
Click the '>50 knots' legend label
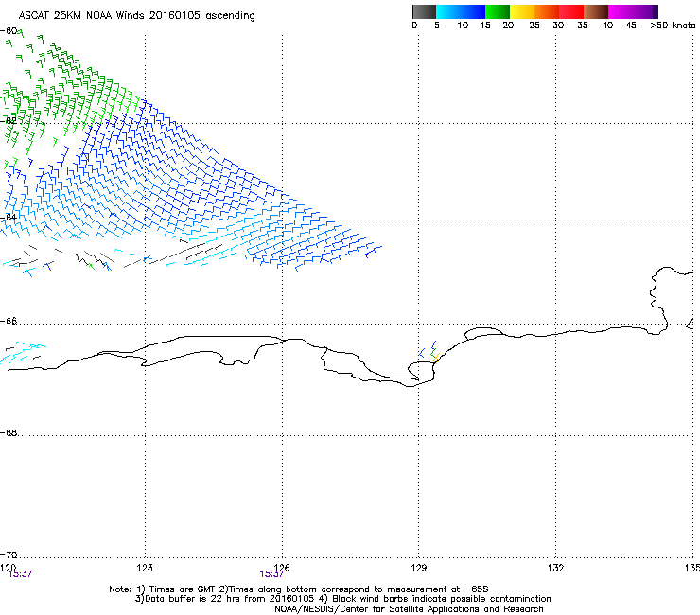click(x=673, y=26)
